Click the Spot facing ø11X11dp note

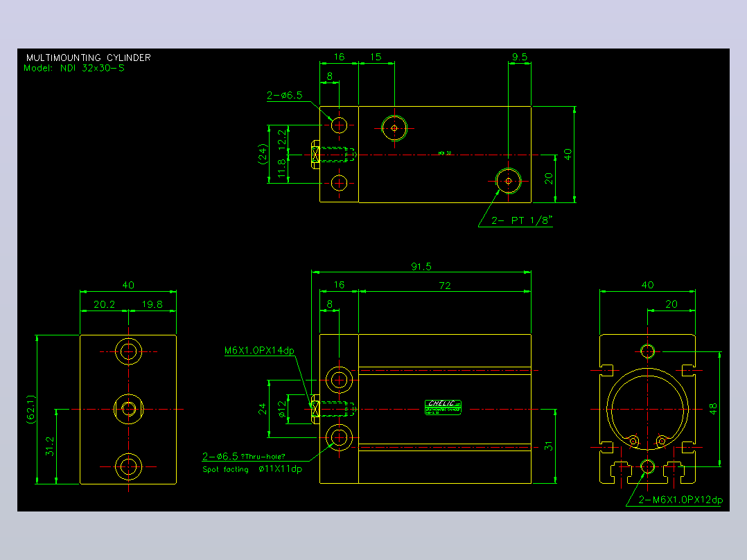pyautogui.click(x=252, y=469)
